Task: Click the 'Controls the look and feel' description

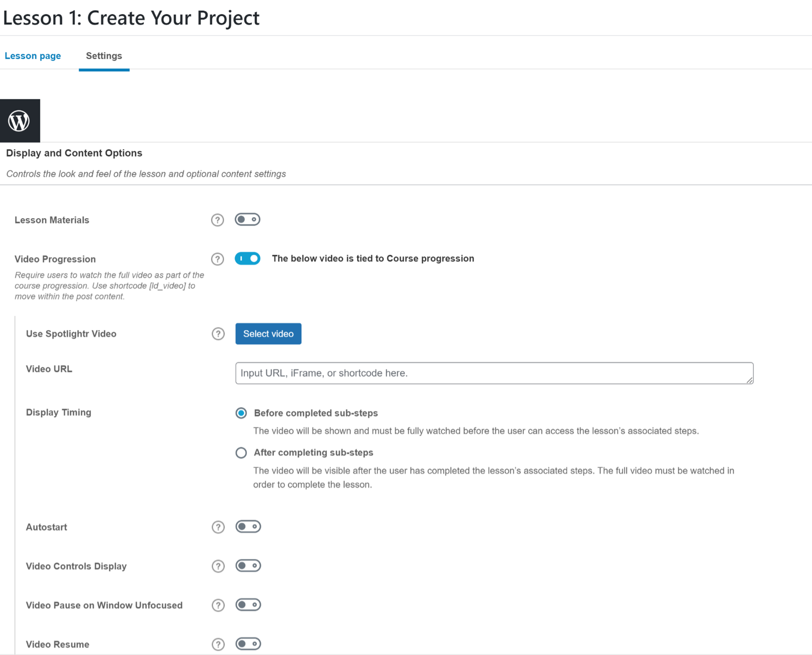Action: pyautogui.click(x=146, y=174)
